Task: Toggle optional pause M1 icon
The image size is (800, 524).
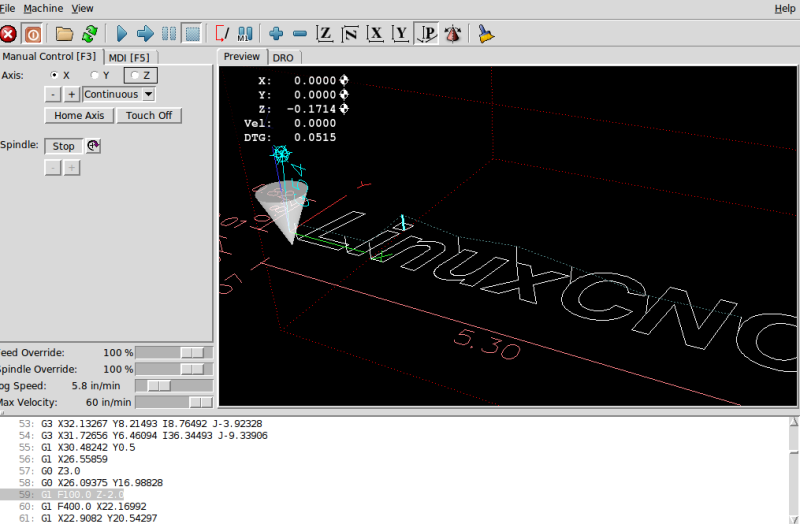Action: point(245,34)
